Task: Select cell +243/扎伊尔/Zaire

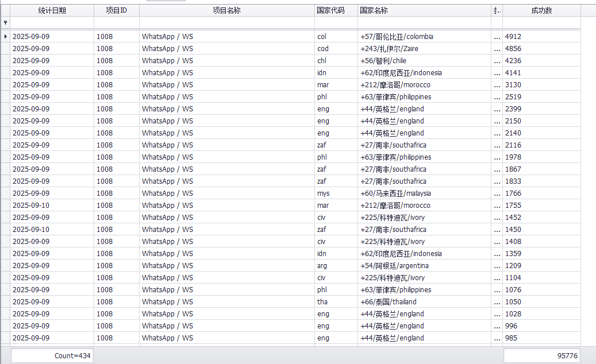Action: pos(424,49)
